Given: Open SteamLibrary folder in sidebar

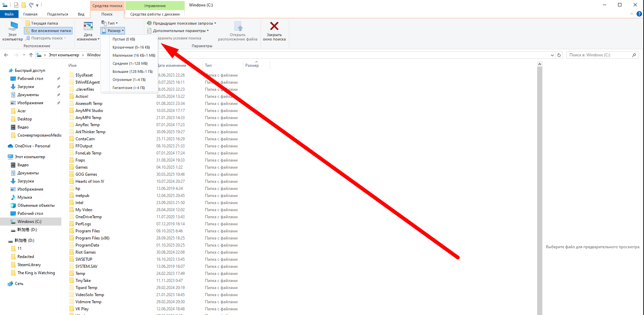Looking at the screenshot, I should (29, 265).
